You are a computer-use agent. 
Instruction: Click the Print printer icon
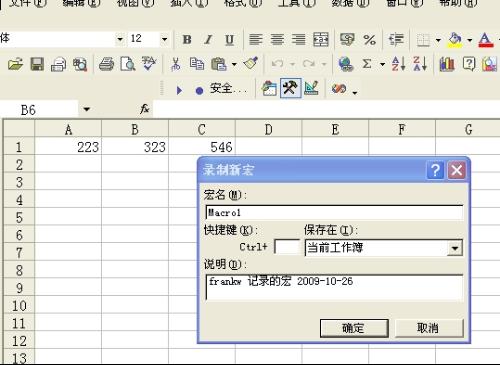click(106, 64)
